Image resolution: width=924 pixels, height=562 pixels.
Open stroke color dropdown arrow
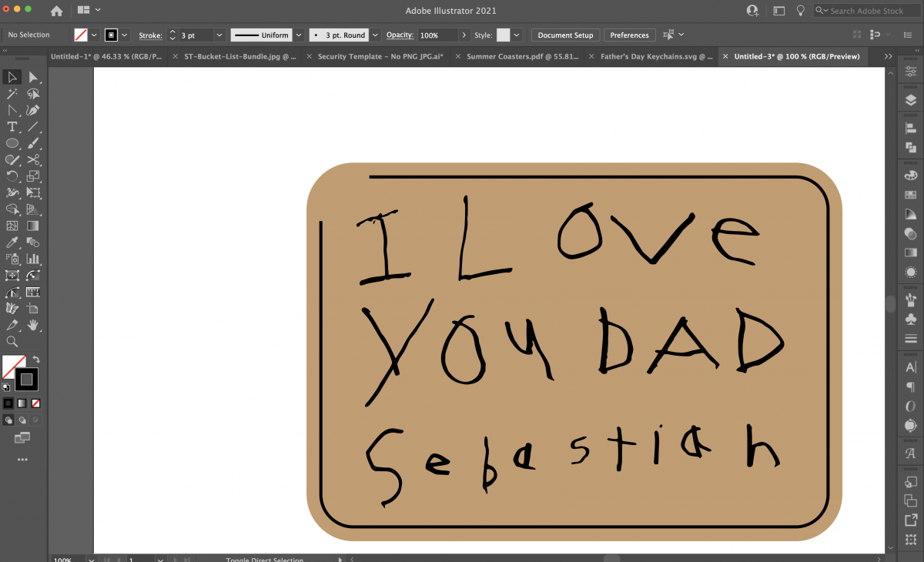pyautogui.click(x=126, y=35)
